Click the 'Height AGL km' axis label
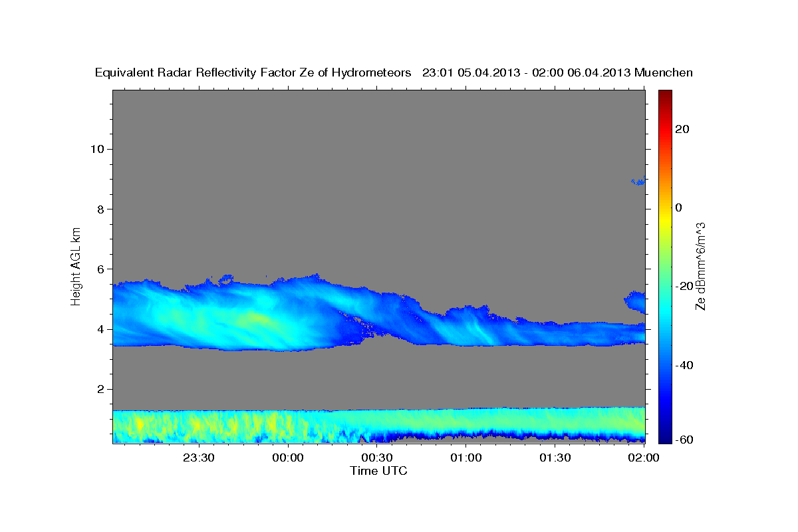798x532 pixels. [x=76, y=266]
